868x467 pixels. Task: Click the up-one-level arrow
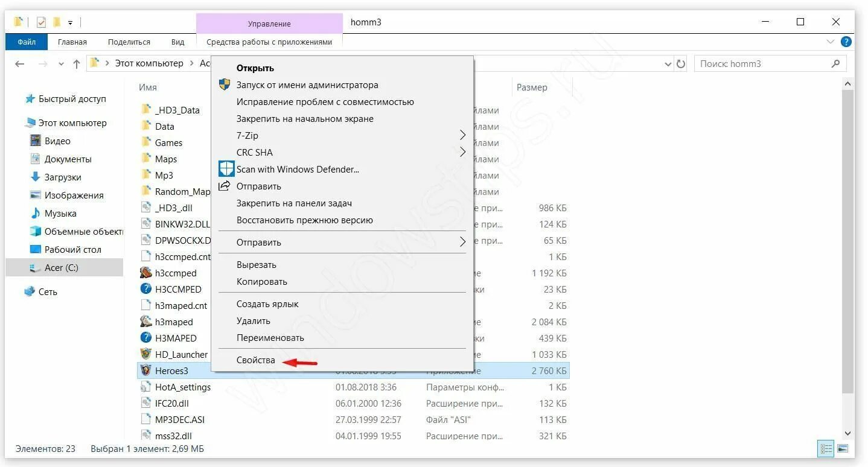pos(77,63)
